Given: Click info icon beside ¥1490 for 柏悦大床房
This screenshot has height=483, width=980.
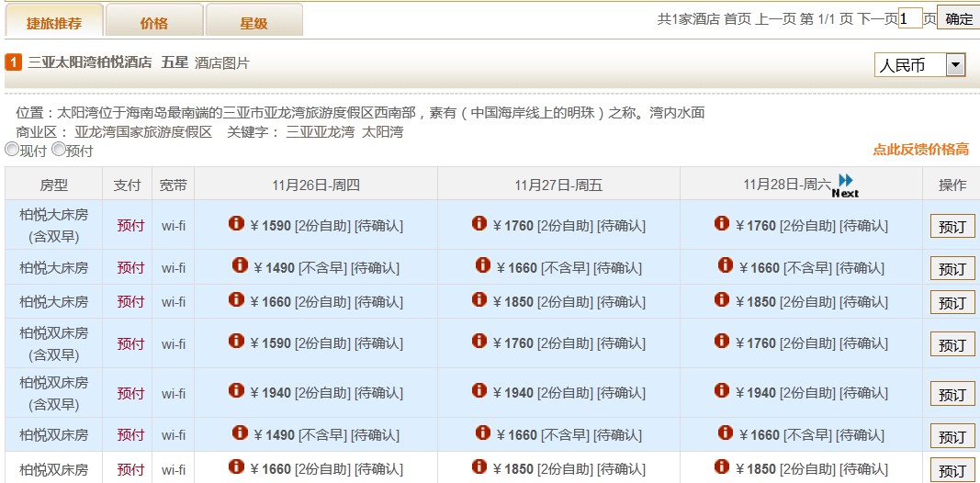Looking at the screenshot, I should click(x=240, y=265).
